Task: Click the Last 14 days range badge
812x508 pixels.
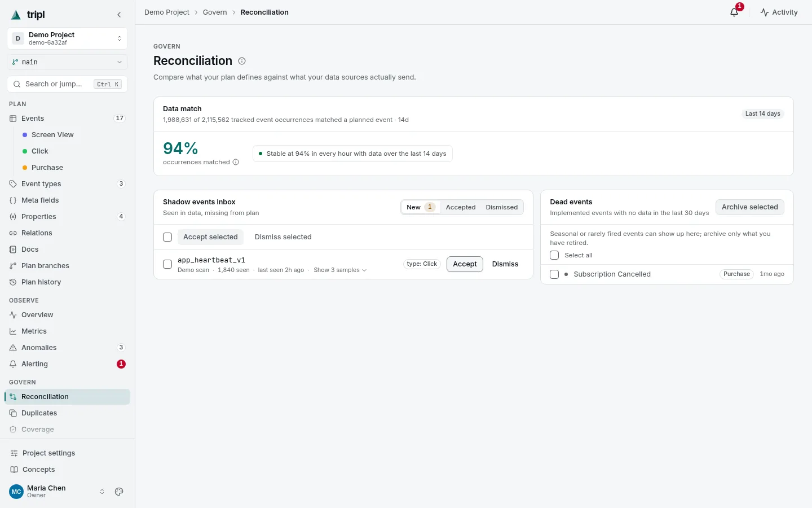Action: [763, 113]
